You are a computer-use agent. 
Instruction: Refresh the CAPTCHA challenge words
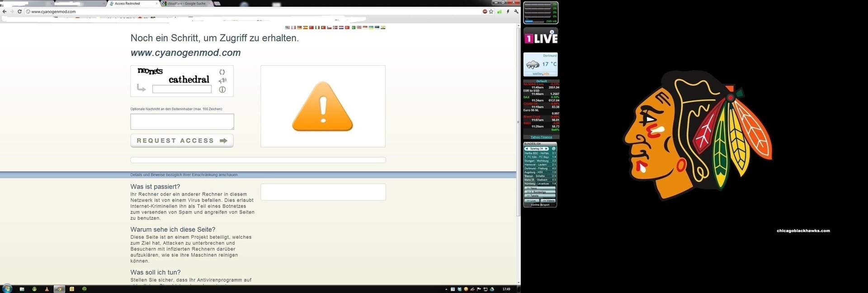(x=222, y=72)
